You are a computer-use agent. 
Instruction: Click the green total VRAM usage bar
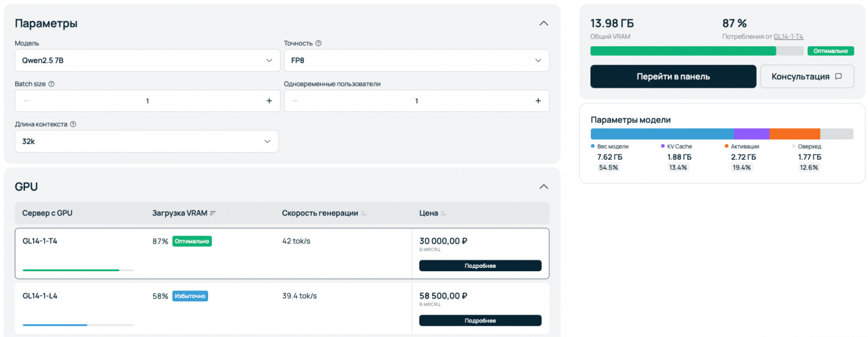683,51
